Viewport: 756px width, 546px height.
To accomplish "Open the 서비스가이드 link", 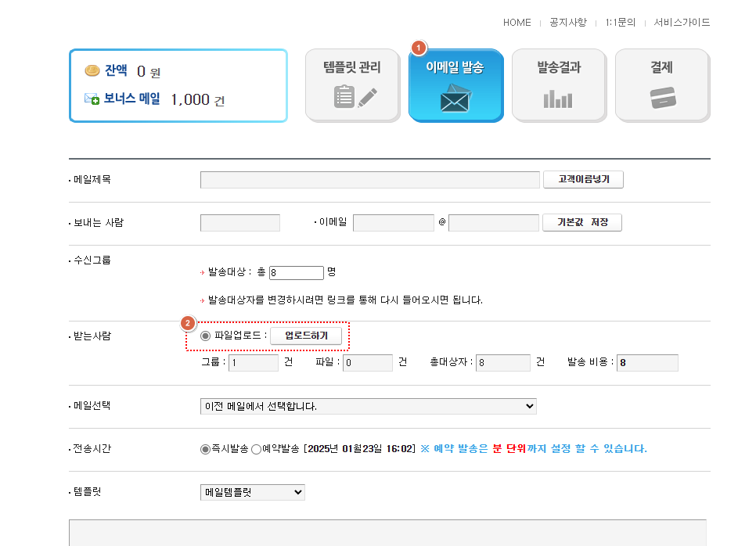I will pos(682,23).
